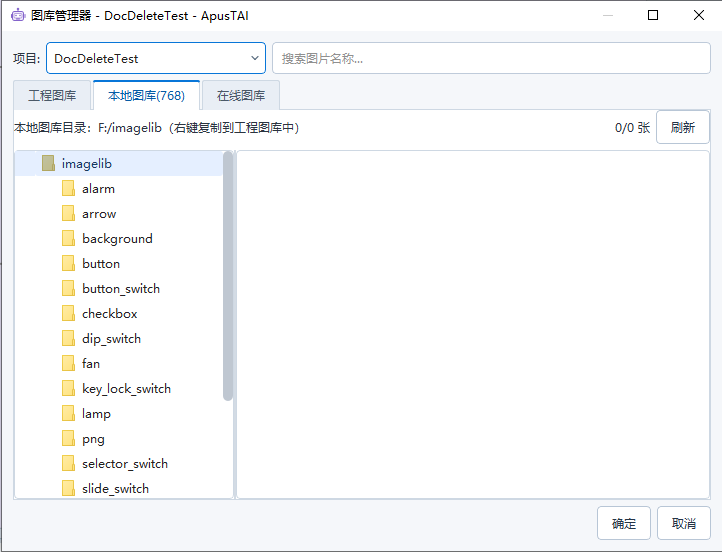Select the dip_switch folder label
Screen dimensions: 722x552
click(x=111, y=339)
